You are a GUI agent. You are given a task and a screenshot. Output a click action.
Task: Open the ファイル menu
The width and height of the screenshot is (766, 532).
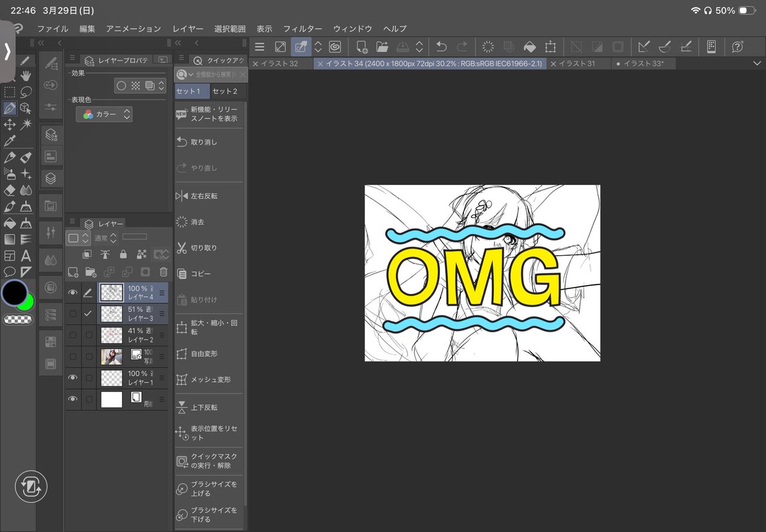[x=53, y=29]
